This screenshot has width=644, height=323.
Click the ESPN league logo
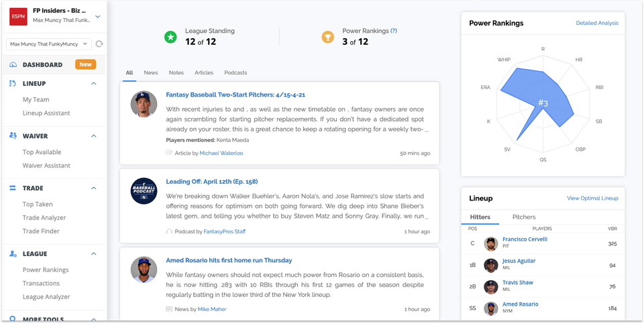tap(18, 17)
